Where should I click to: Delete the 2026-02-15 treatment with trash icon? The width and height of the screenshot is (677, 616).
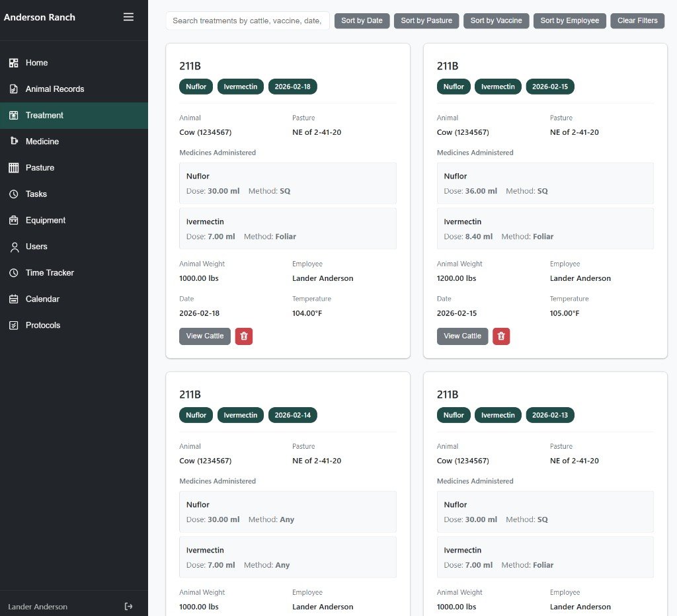(x=500, y=336)
